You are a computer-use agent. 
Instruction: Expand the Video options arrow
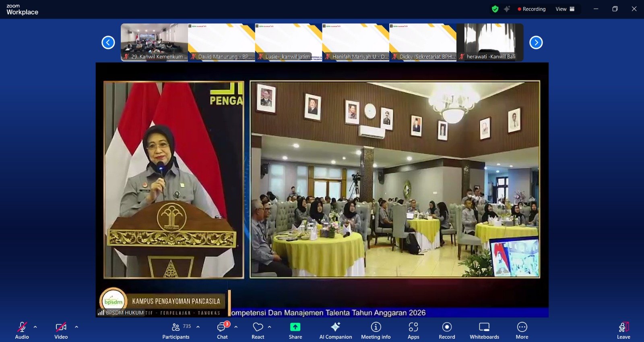76,327
